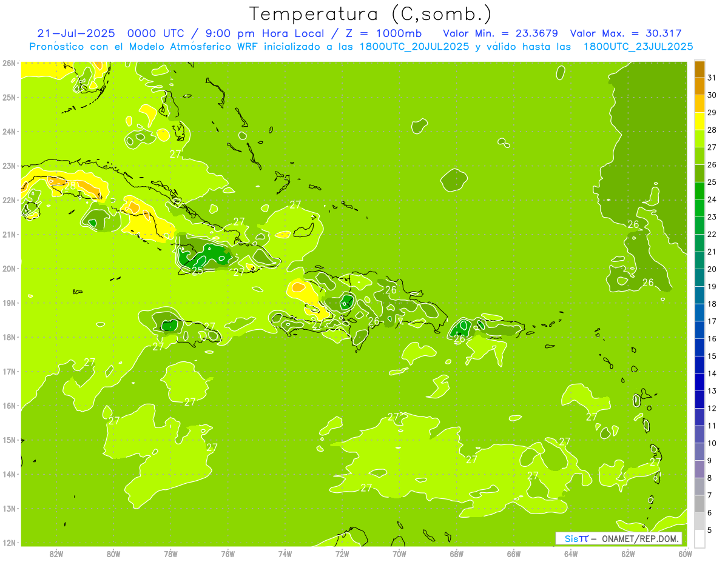
Task: Click blue colorbar swatch between 15 and 16
Action: click(x=699, y=347)
